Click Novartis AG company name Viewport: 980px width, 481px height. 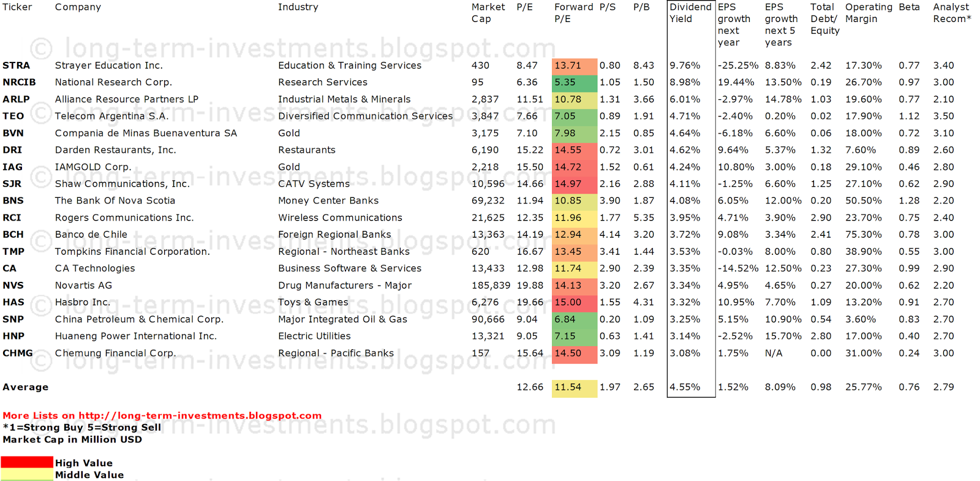point(83,286)
